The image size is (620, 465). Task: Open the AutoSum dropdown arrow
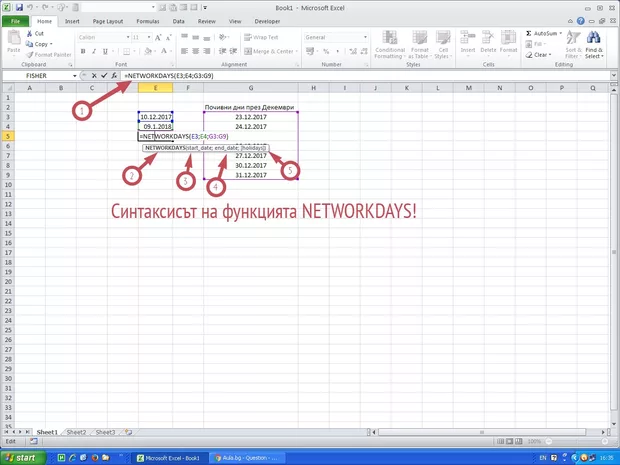click(560, 34)
